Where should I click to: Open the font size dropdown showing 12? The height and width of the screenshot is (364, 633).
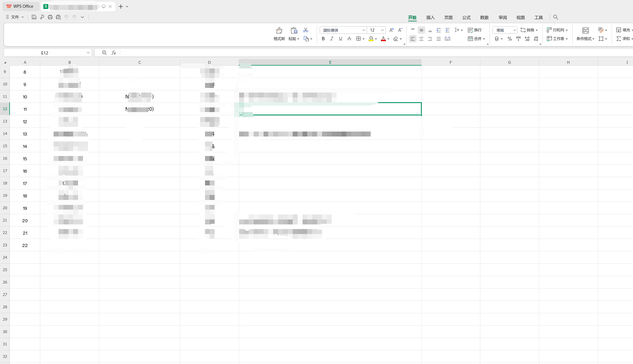click(x=382, y=30)
